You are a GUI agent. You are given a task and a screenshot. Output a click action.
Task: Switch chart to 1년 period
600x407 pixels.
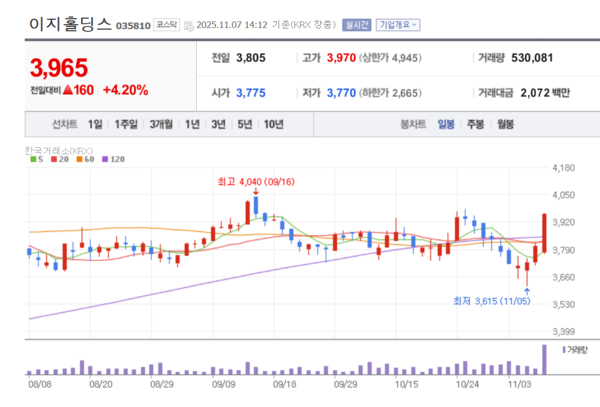point(193,125)
